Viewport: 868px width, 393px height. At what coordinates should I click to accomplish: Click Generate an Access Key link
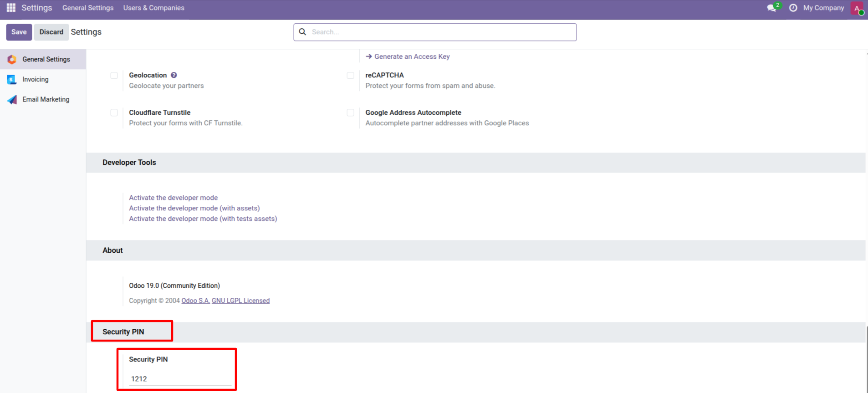click(412, 56)
